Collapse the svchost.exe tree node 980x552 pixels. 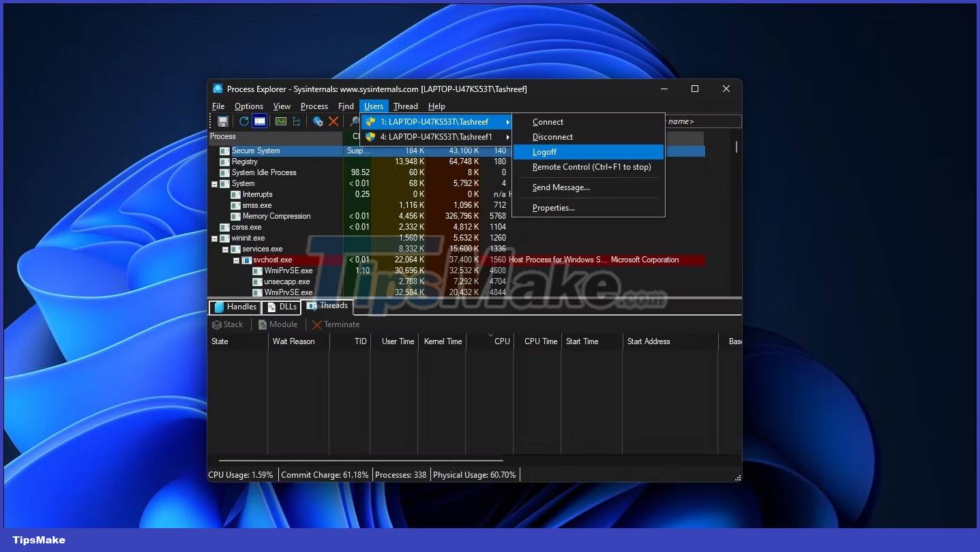236,260
